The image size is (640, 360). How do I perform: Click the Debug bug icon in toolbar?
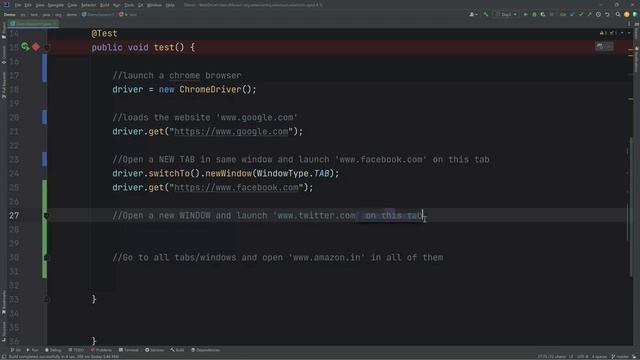tap(534, 14)
